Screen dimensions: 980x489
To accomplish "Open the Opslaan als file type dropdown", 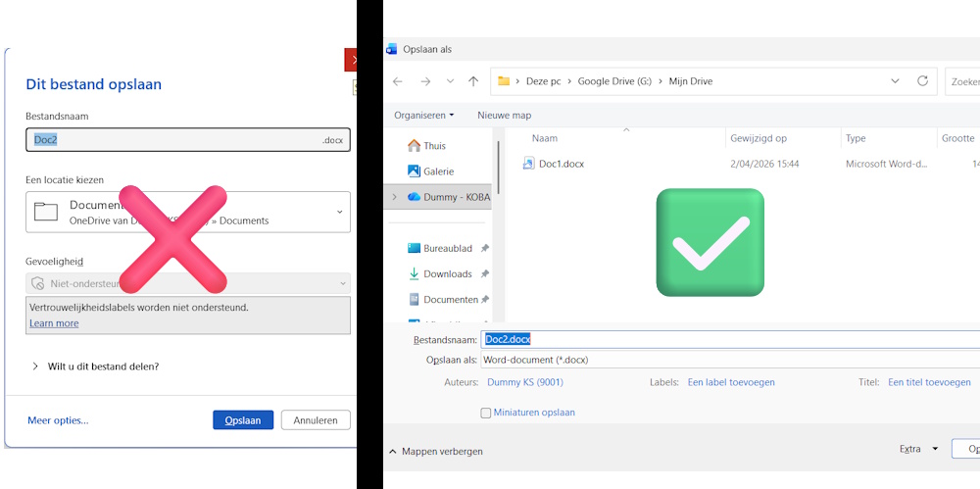I will click(730, 360).
